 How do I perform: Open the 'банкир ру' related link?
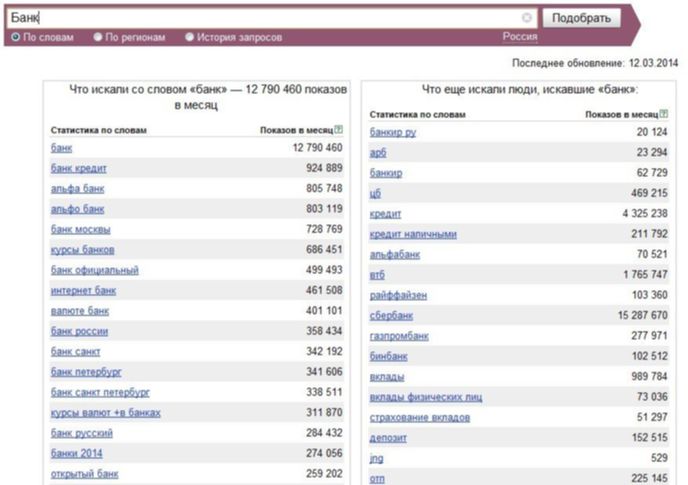click(393, 132)
